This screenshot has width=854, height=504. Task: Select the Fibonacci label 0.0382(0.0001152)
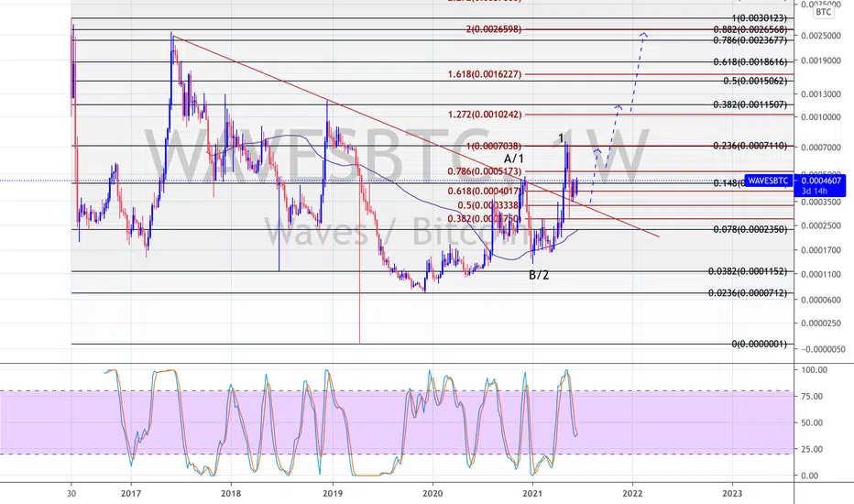748,271
